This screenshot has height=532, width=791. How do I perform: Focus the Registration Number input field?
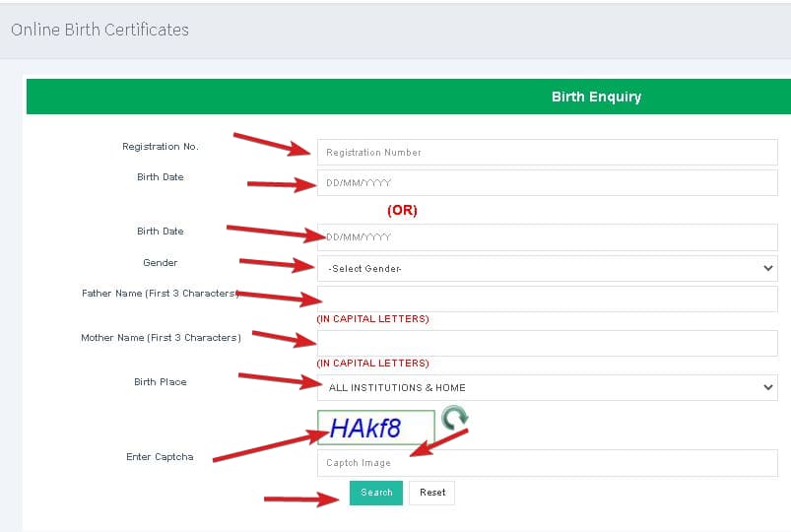(x=547, y=153)
